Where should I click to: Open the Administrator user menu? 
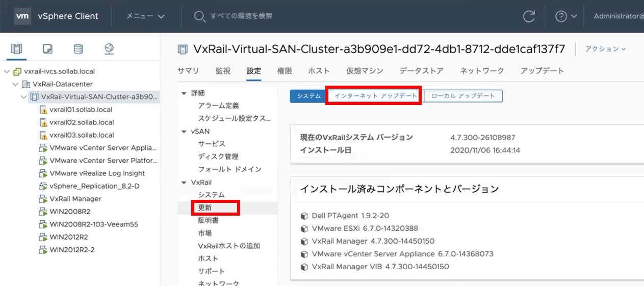618,16
